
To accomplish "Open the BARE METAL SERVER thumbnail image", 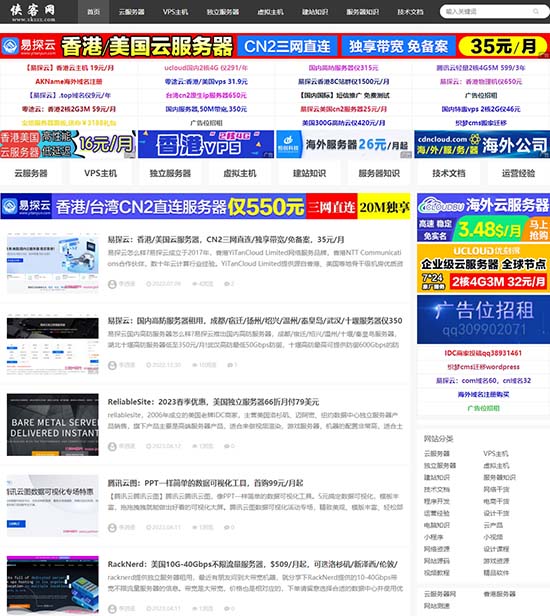I will tap(53, 425).
